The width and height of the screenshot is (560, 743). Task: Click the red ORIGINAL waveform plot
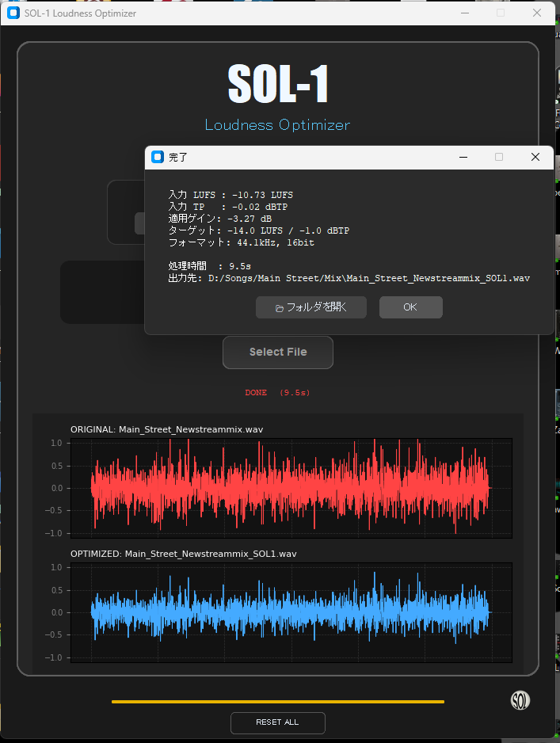pos(291,488)
